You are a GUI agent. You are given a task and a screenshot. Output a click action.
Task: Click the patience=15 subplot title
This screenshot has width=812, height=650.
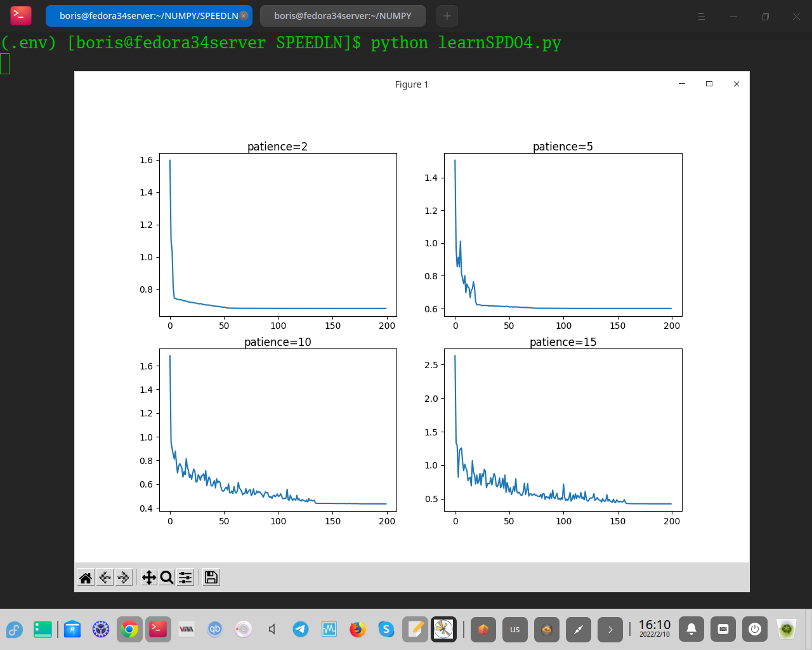[x=563, y=342]
